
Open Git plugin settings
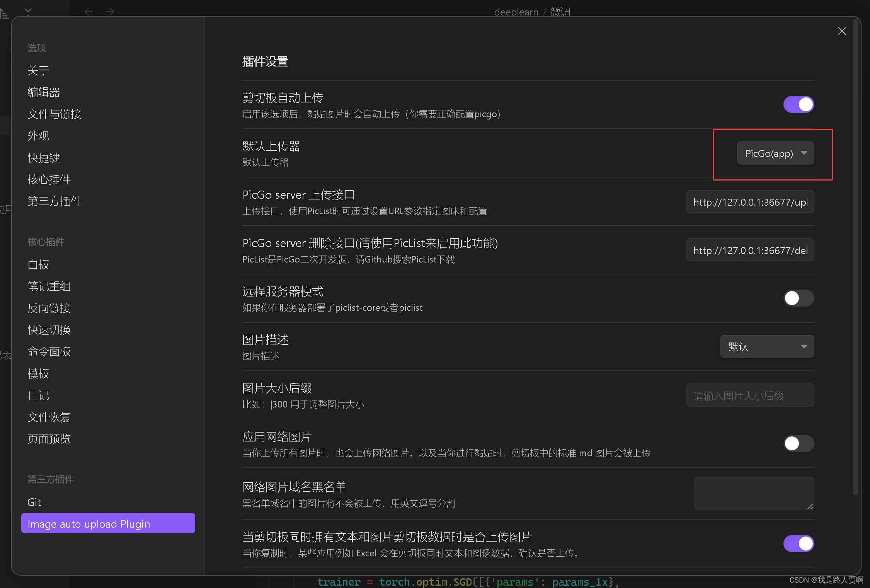tap(34, 502)
